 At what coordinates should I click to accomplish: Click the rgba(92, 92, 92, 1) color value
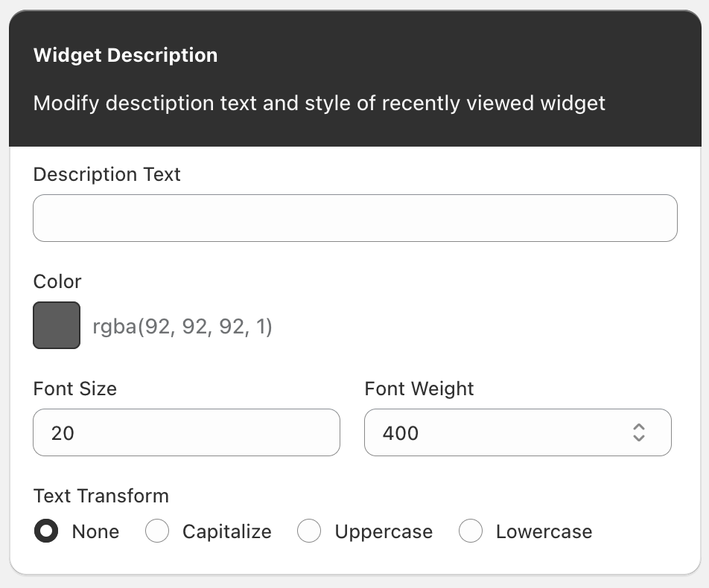[183, 325]
